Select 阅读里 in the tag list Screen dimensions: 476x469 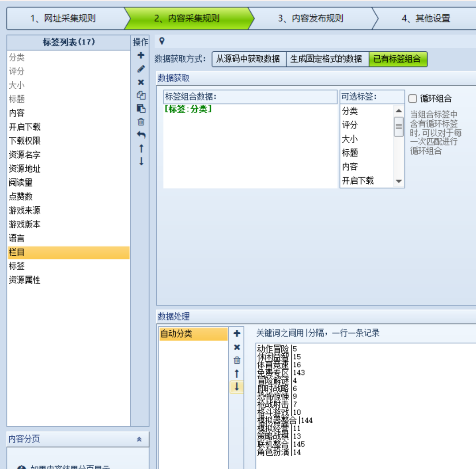coord(68,183)
